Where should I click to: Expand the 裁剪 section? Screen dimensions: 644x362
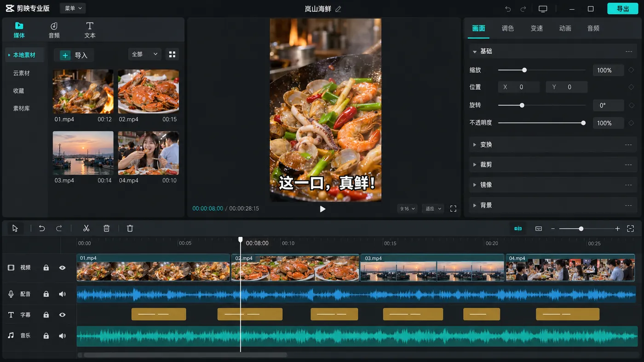(553, 164)
